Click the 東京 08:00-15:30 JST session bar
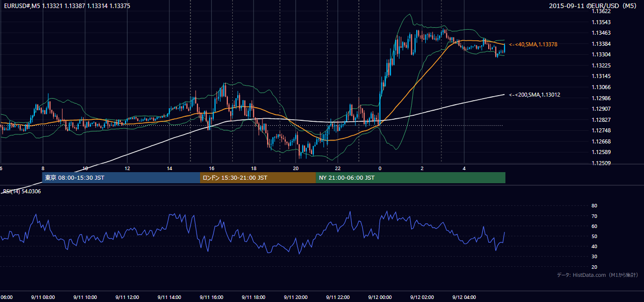644x302 pixels. click(x=121, y=178)
